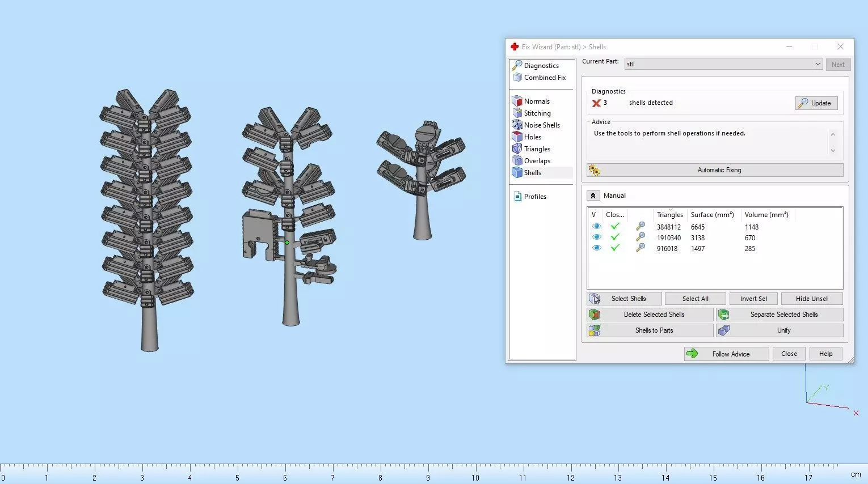The width and height of the screenshot is (868, 484).
Task: Sort shells by the Triangles column header
Action: pyautogui.click(x=670, y=215)
